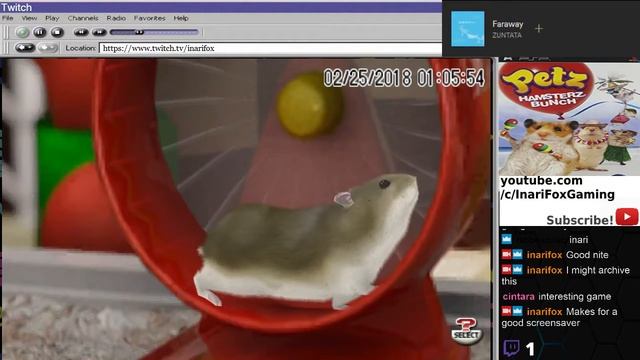640x360 pixels.
Task: Click broadcaster badge on I might archive message
Action: tap(507, 269)
